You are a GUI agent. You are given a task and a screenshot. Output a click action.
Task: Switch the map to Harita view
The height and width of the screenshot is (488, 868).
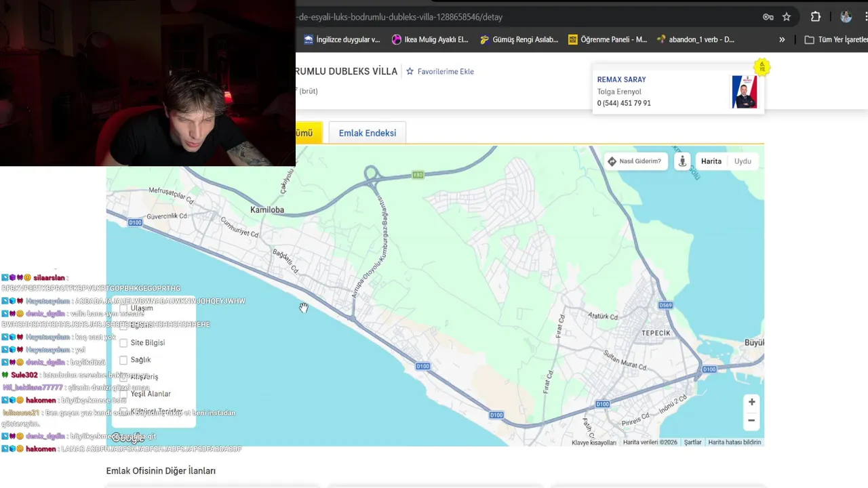click(711, 161)
